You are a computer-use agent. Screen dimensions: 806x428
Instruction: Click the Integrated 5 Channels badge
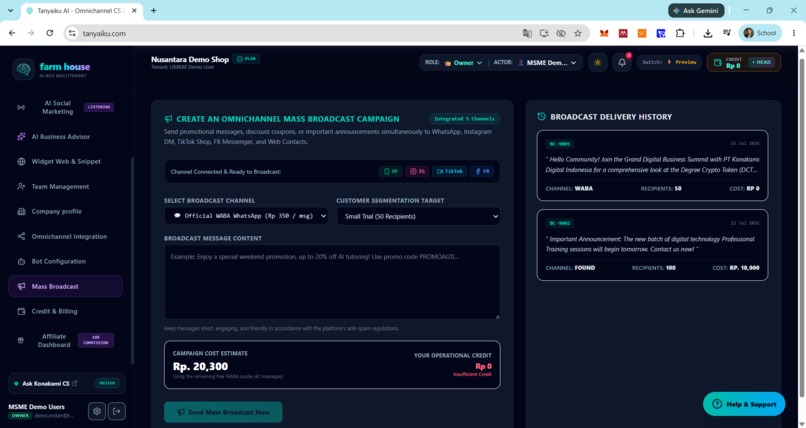(x=464, y=119)
